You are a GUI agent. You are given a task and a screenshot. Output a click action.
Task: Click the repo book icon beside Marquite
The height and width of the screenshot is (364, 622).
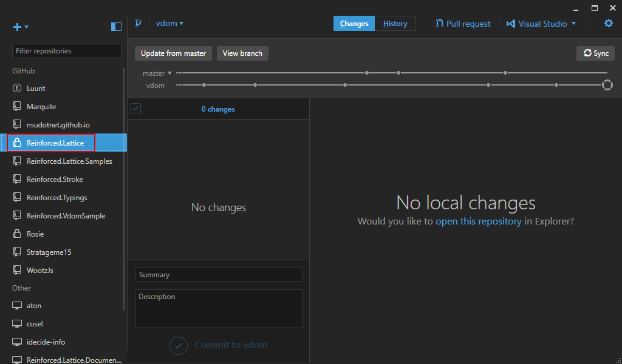point(17,106)
